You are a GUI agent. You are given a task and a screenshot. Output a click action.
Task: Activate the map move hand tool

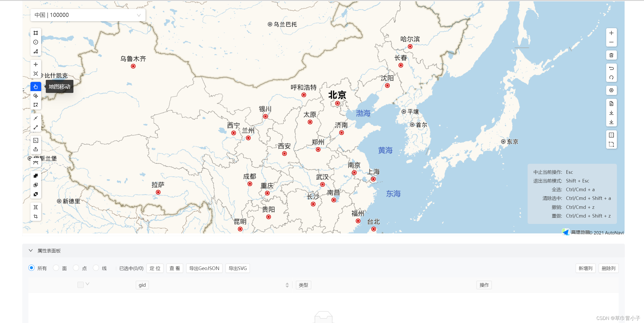click(36, 86)
